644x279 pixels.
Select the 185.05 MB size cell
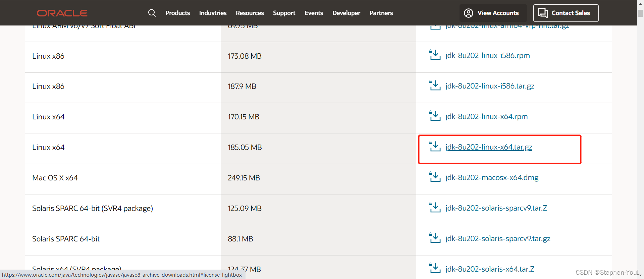(x=318, y=149)
